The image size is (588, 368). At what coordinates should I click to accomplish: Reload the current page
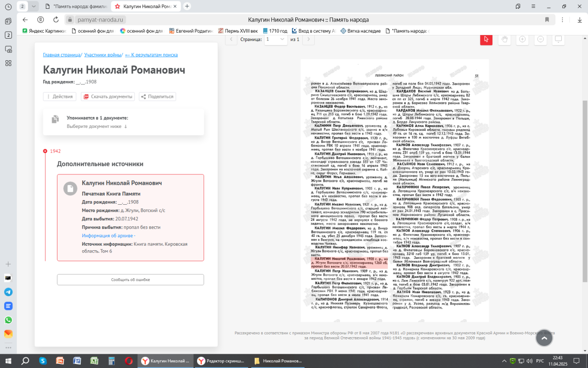(56, 20)
